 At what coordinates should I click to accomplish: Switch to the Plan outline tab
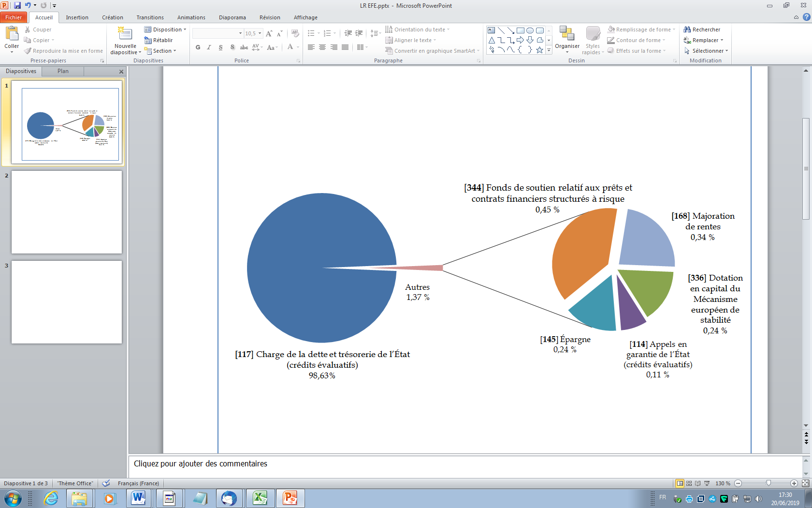pos(63,71)
